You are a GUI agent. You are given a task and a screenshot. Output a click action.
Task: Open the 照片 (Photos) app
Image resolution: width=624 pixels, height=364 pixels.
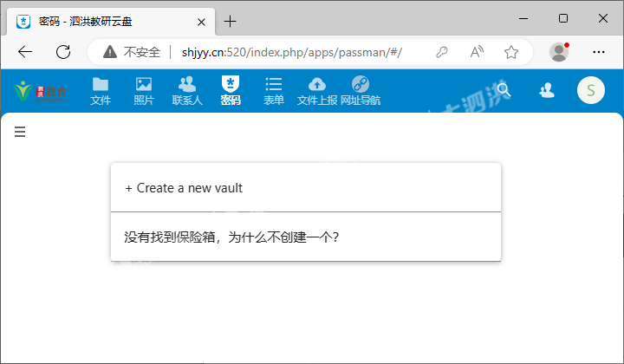(x=144, y=91)
